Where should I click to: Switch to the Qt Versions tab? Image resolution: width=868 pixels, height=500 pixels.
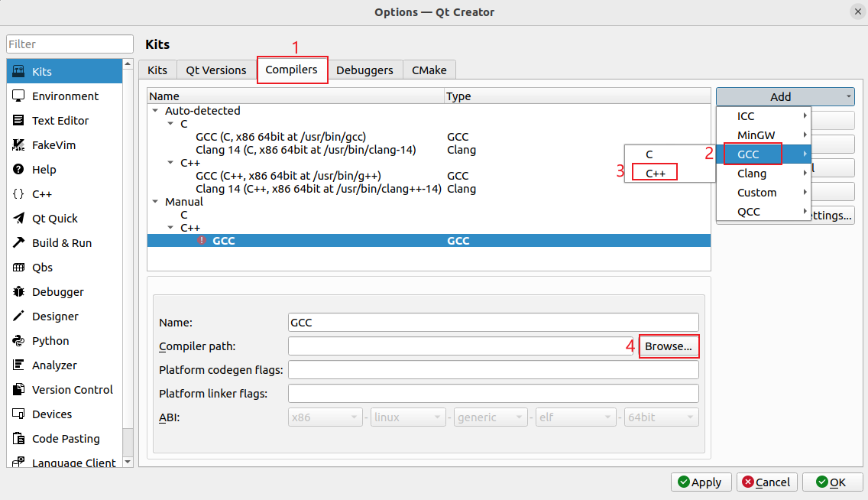[x=216, y=70]
